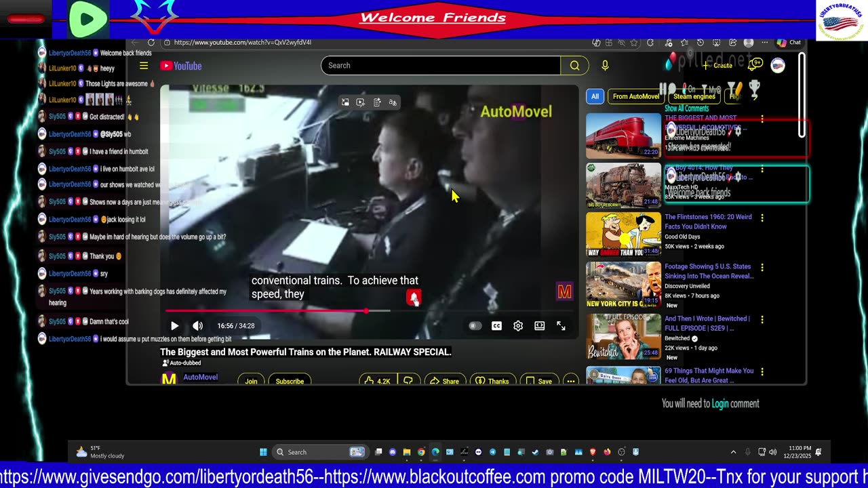This screenshot has height=488, width=868.
Task: Select From AutoMovel filter chip
Action: (635, 96)
